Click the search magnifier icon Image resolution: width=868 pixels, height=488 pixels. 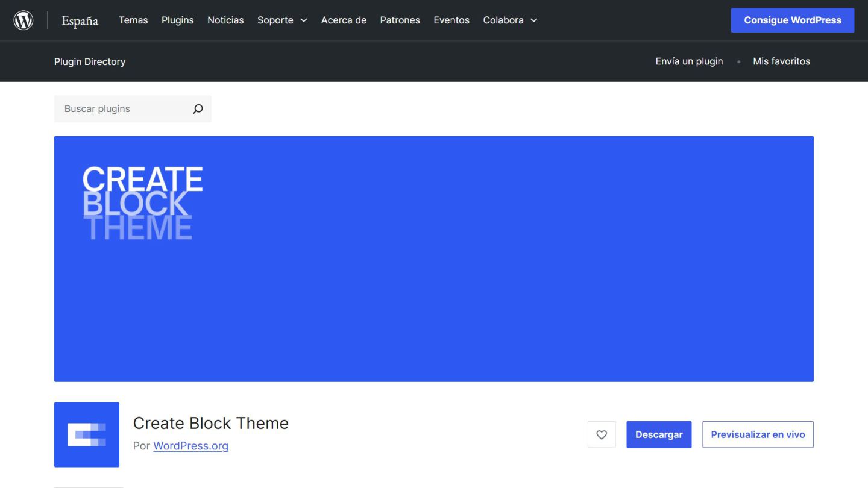[x=198, y=109]
